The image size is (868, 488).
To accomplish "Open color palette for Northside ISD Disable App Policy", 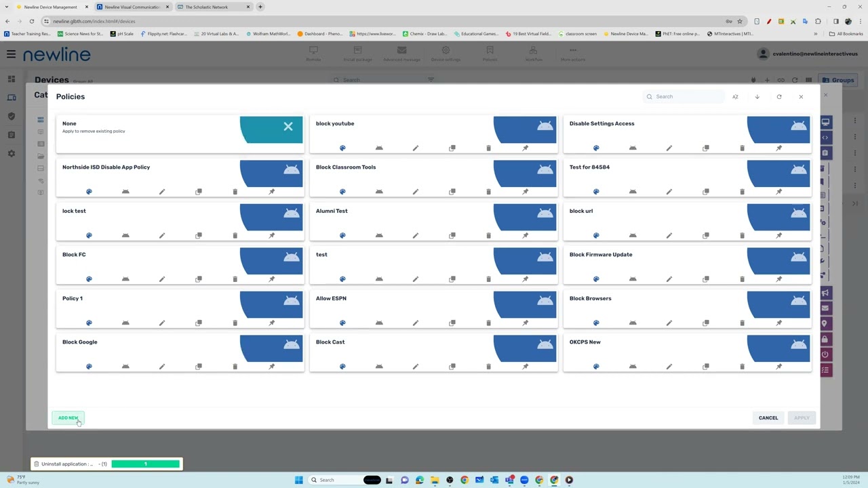I will click(x=89, y=192).
